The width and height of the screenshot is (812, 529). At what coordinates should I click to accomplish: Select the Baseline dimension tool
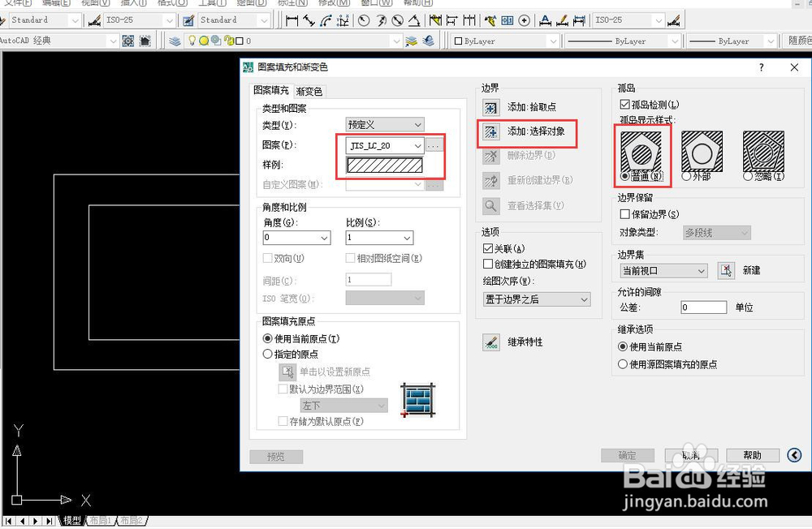coord(452,21)
